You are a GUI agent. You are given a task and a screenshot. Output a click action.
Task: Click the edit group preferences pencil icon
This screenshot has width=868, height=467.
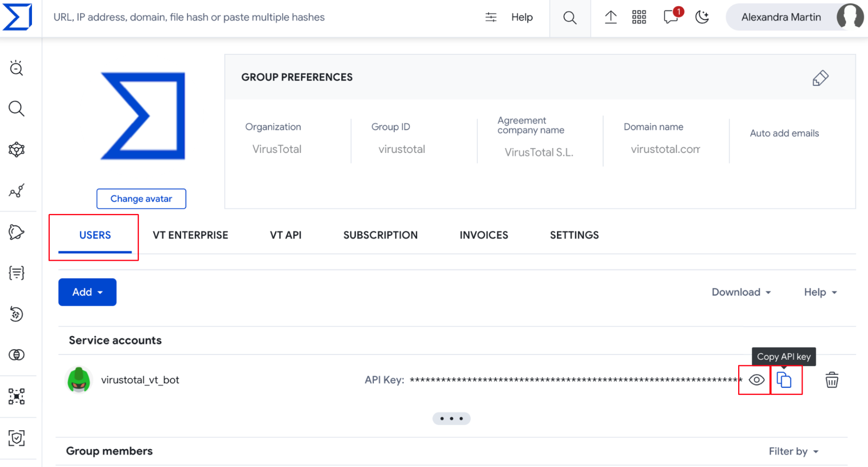pyautogui.click(x=820, y=78)
